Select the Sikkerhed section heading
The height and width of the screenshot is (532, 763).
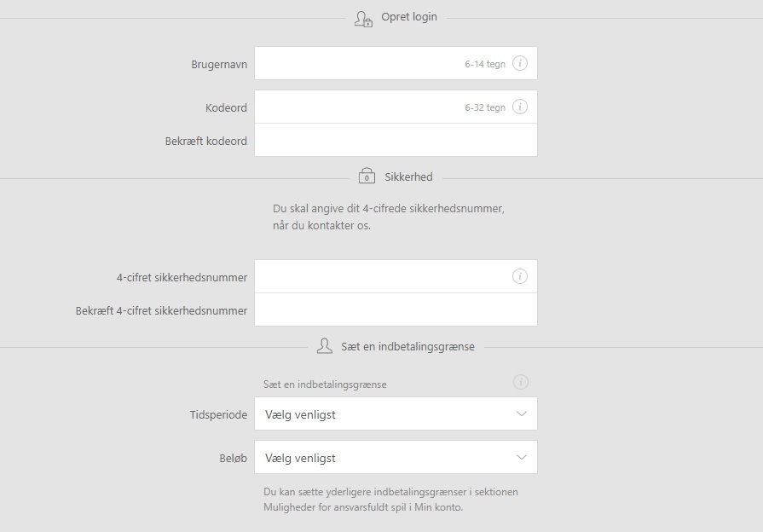point(409,176)
